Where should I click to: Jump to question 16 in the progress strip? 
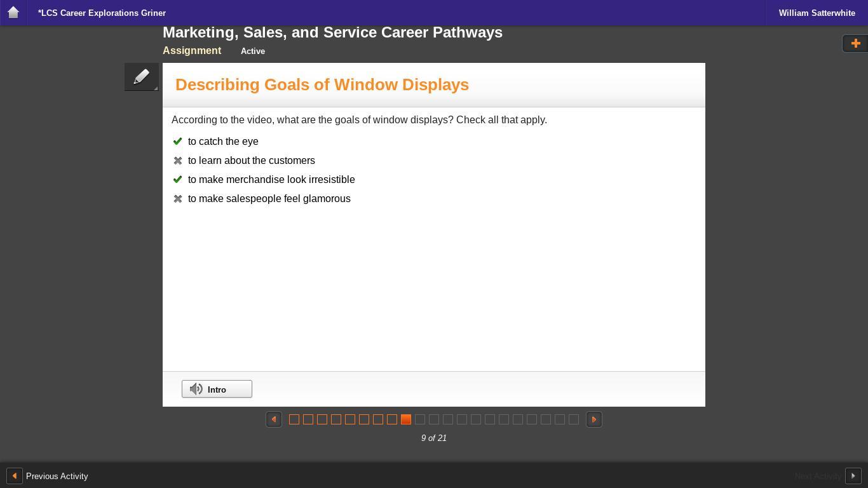point(504,419)
